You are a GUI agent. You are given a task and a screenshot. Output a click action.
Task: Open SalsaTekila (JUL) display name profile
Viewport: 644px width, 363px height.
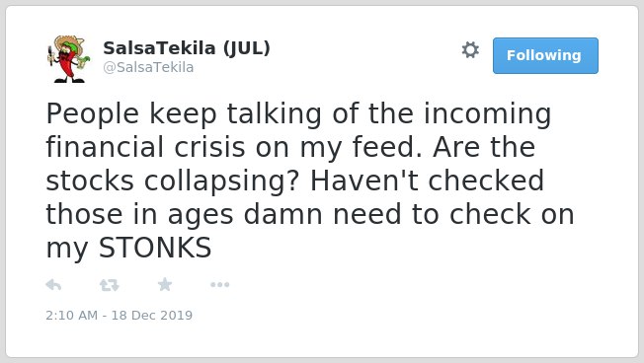pyautogui.click(x=187, y=48)
